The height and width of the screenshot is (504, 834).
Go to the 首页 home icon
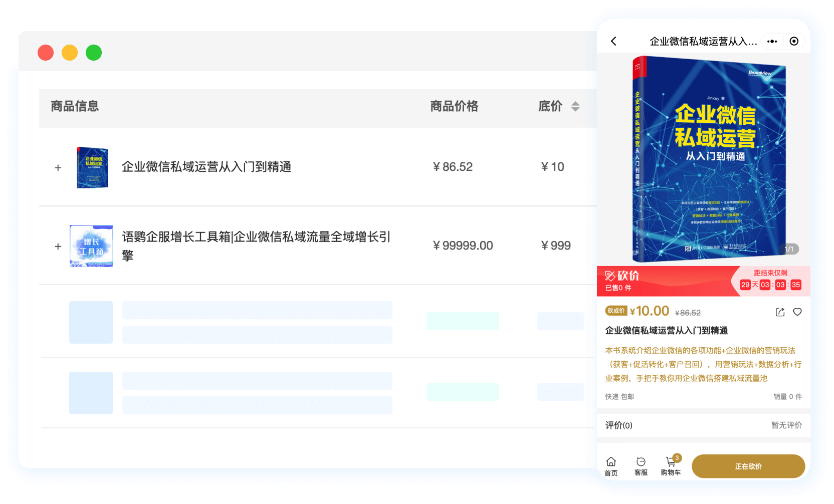tap(611, 466)
